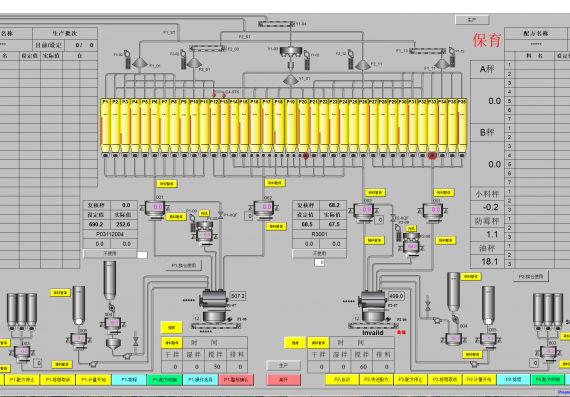Click the yellow P2-自动 button
570x397 pixels.
342,380
